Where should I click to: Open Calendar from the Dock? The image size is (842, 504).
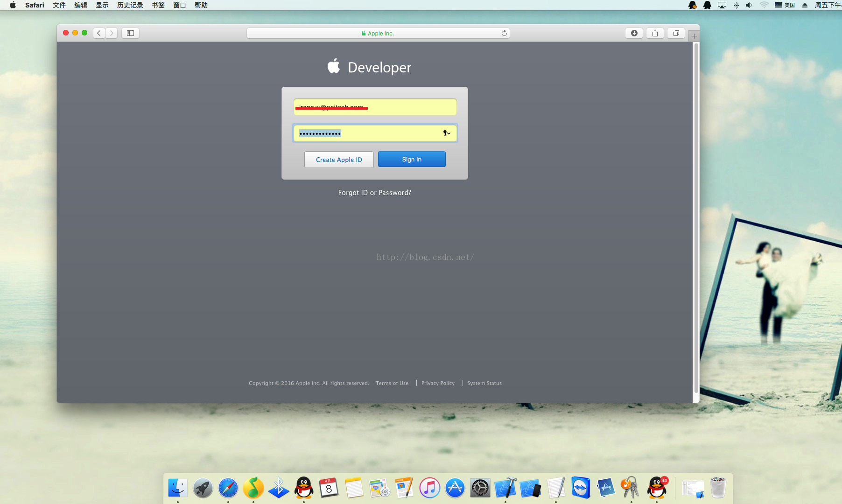329,488
